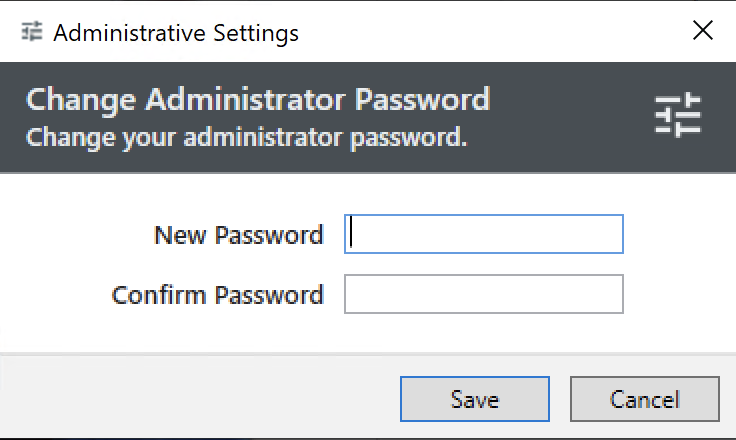This screenshot has height=440, width=736.
Task: Click the small gray sliders icon beside the title
Action: 32,31
